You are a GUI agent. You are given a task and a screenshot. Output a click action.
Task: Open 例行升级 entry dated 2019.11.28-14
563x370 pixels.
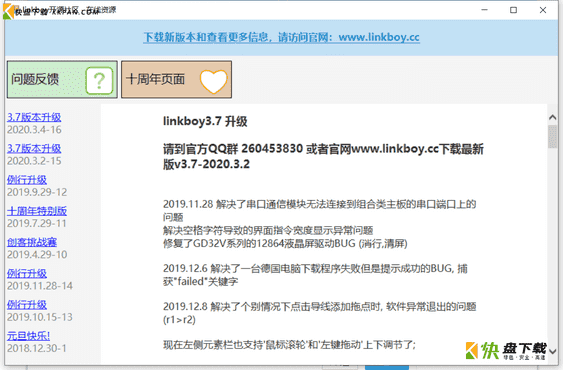[27, 273]
